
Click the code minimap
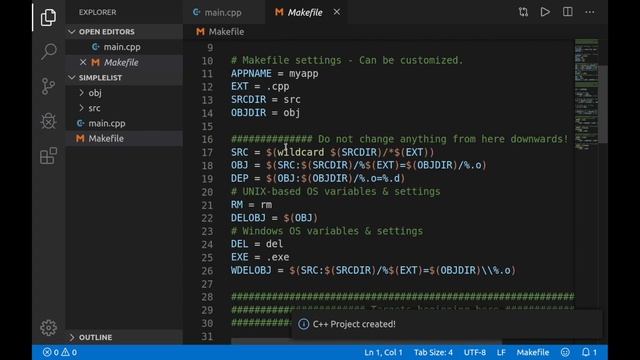[x=586, y=94]
